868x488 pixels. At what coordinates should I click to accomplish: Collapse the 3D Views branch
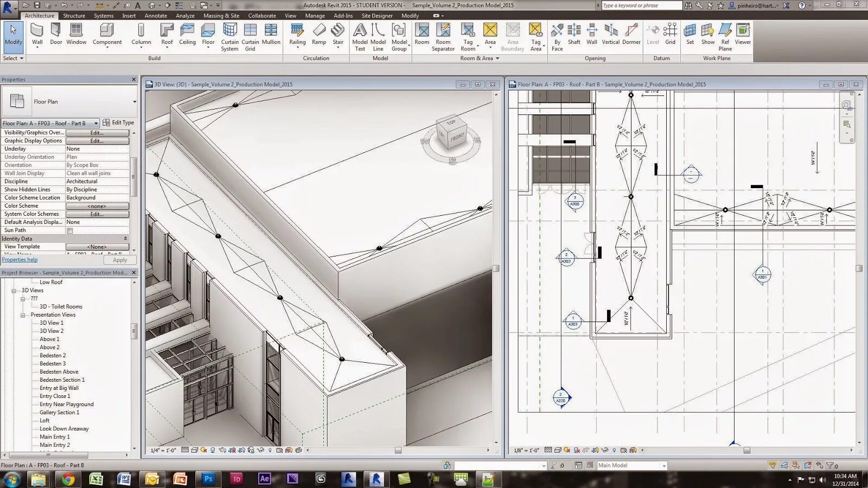13,290
